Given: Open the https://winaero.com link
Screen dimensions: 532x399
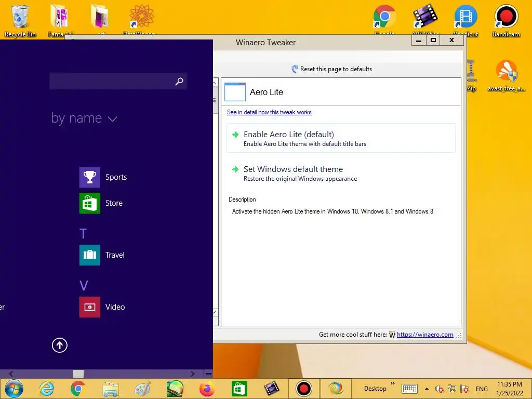Looking at the screenshot, I should (425, 335).
